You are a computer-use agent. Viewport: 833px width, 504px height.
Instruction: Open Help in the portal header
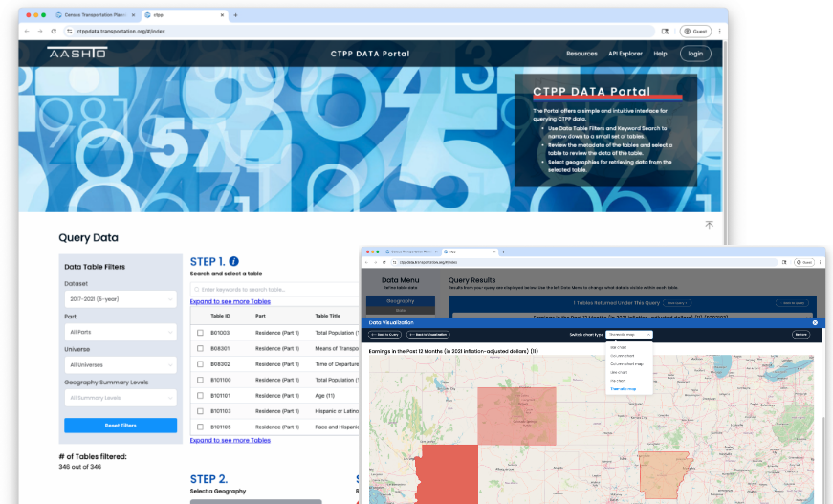point(660,54)
